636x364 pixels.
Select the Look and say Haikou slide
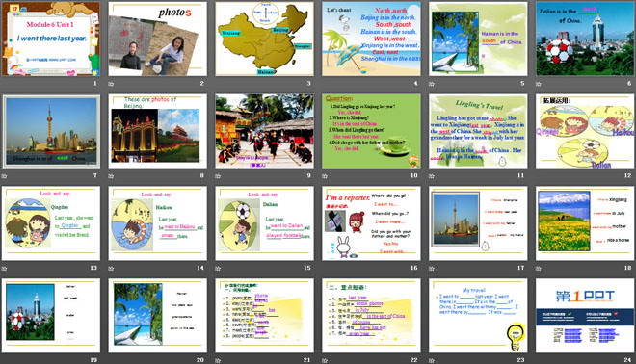pos(158,223)
